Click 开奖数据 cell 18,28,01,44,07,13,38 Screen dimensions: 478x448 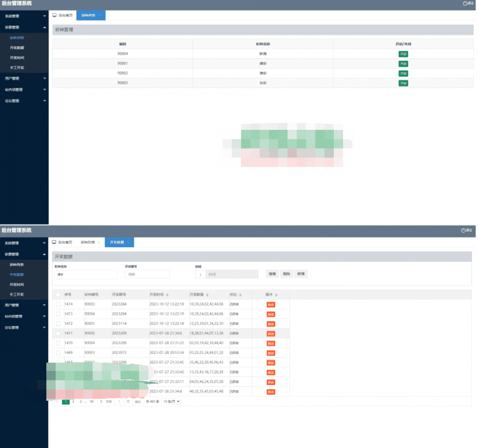[206, 333]
